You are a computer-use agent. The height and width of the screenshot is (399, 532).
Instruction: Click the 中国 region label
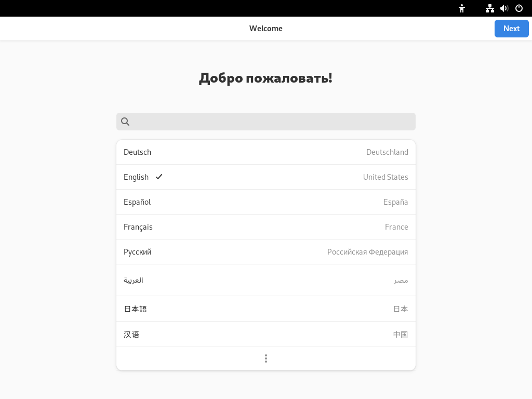coord(401,335)
